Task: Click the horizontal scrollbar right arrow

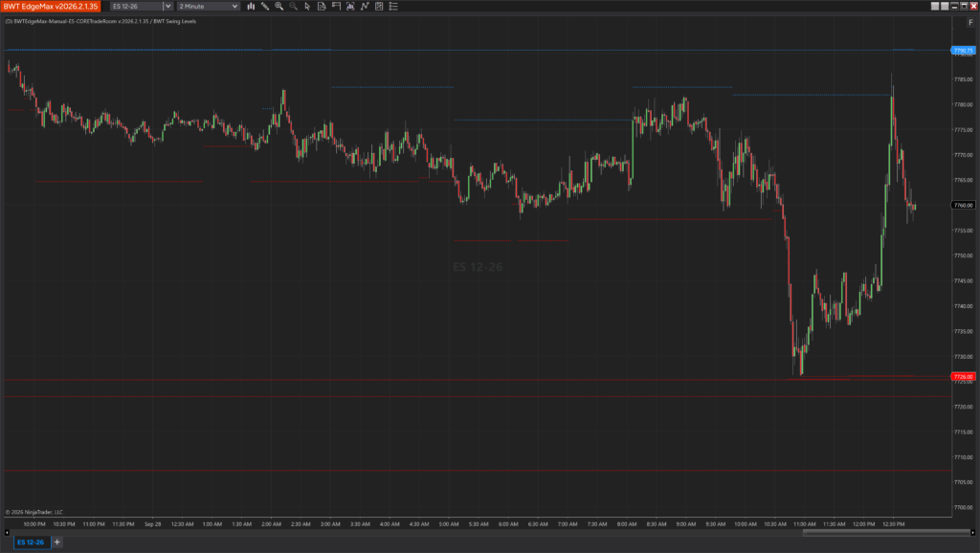Action: (972, 533)
